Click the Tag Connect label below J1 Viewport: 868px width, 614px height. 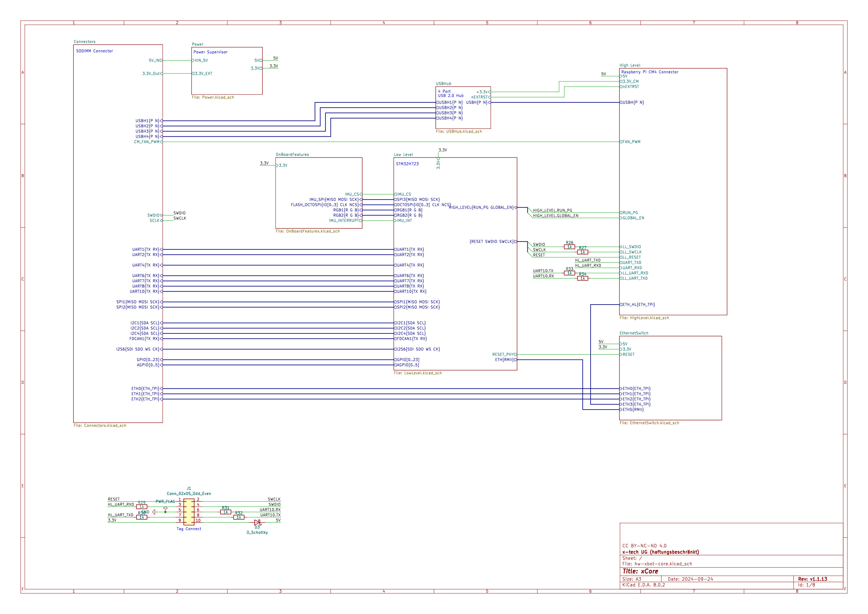click(x=189, y=529)
